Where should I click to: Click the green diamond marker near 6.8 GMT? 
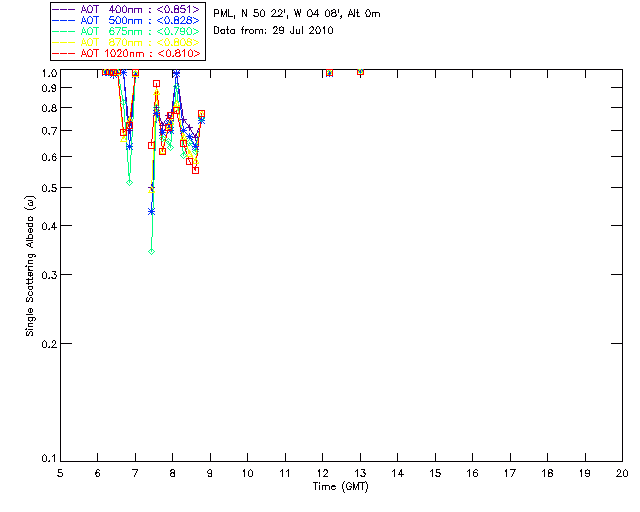[129, 182]
